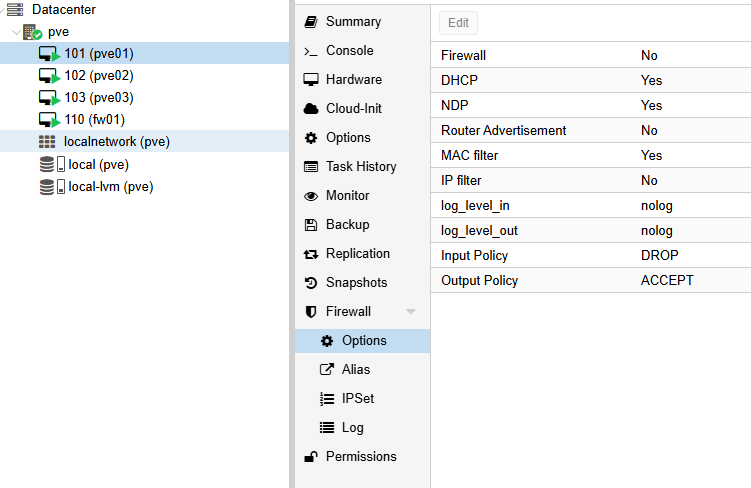Select the NDP option row
Screen dimensions: 751x488
(591, 105)
